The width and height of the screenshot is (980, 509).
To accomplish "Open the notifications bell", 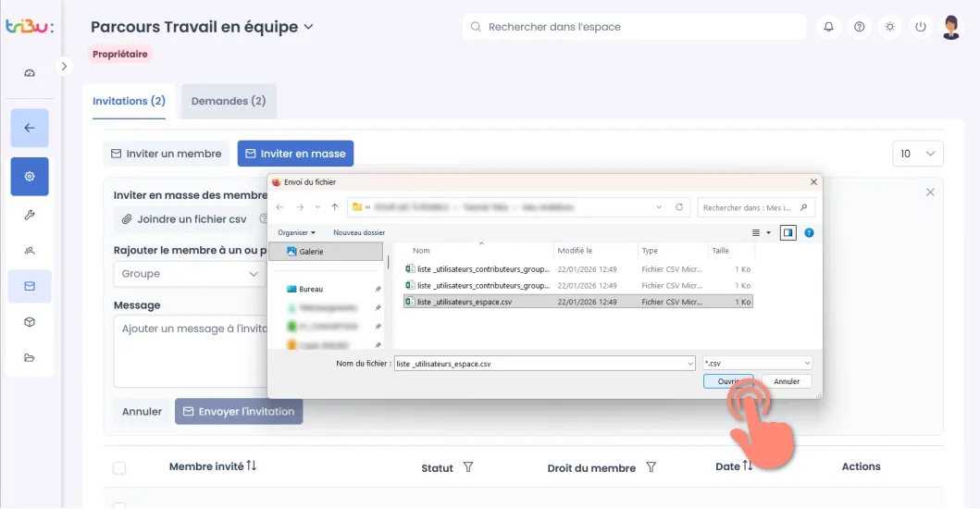I will tap(829, 27).
